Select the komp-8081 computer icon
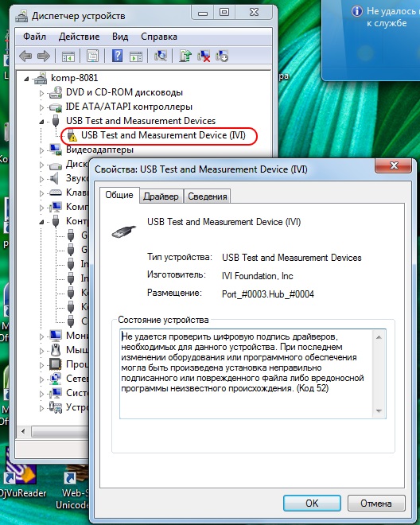 (41, 78)
